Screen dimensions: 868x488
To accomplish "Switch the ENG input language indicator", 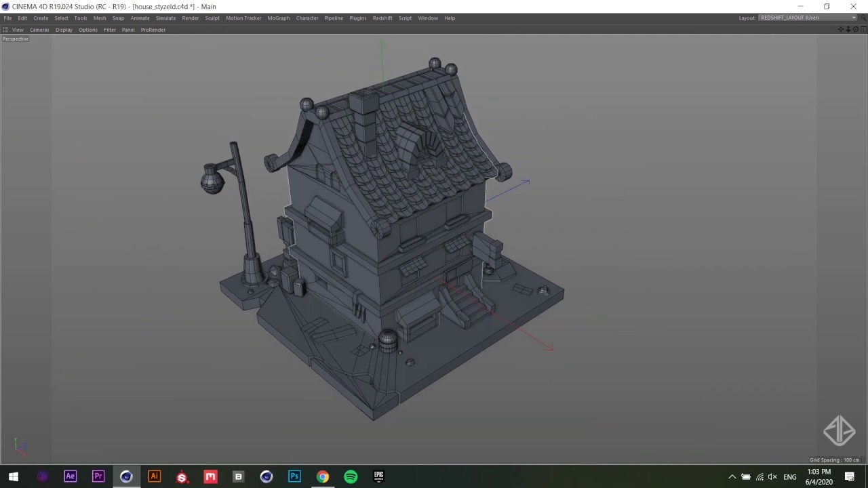I will click(790, 477).
